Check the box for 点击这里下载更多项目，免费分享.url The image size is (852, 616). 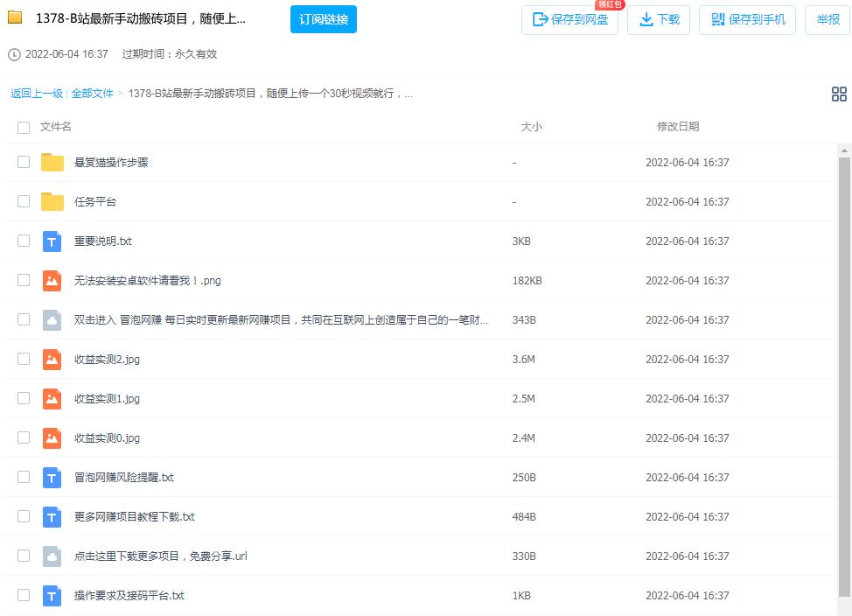point(24,556)
